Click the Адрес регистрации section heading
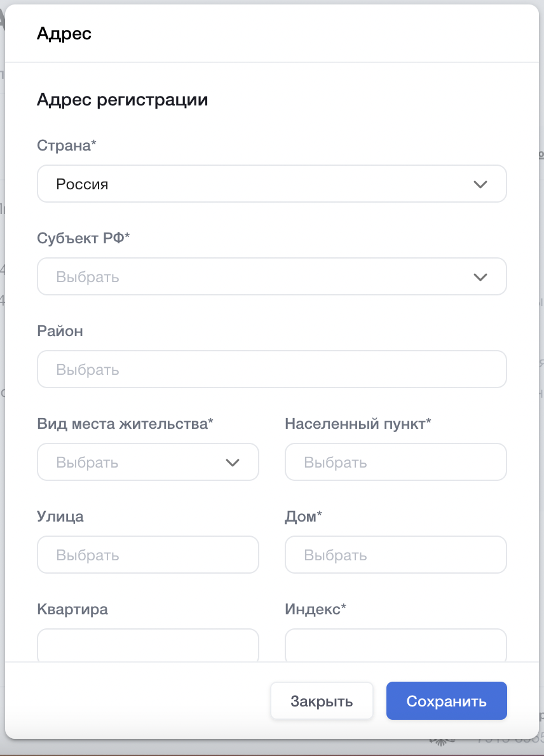Image resolution: width=544 pixels, height=756 pixels. (x=123, y=100)
